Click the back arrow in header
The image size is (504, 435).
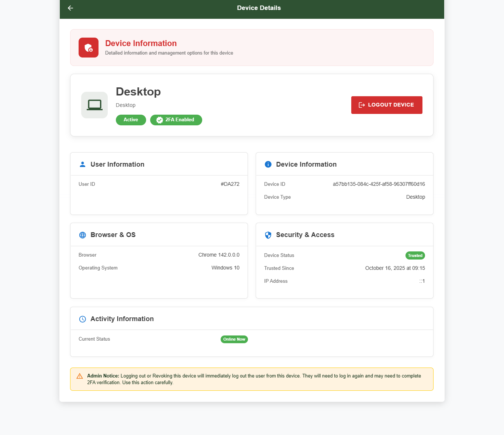coord(70,8)
